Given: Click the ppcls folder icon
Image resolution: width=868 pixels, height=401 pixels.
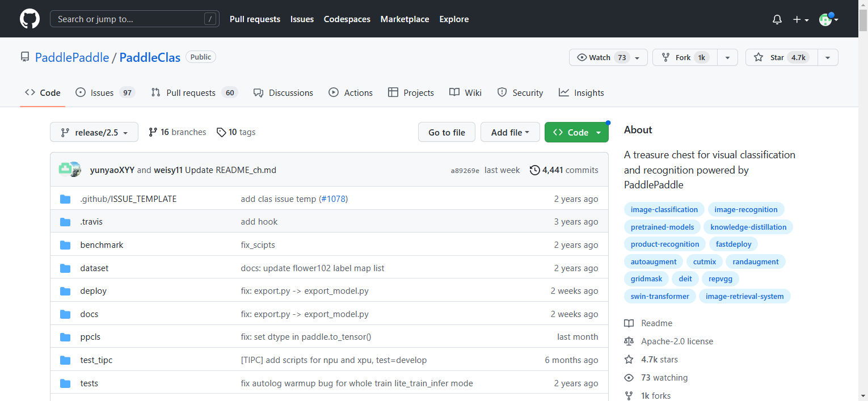Looking at the screenshot, I should tap(65, 337).
